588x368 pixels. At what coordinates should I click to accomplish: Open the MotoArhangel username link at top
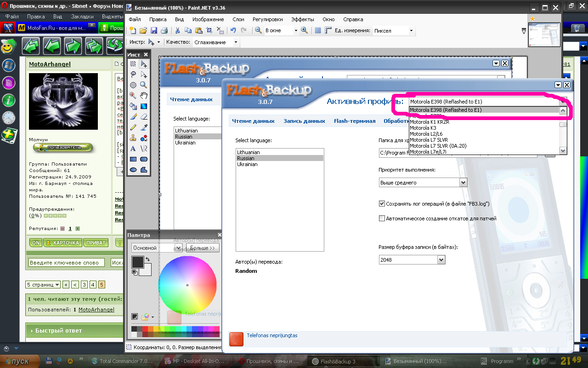pos(50,64)
